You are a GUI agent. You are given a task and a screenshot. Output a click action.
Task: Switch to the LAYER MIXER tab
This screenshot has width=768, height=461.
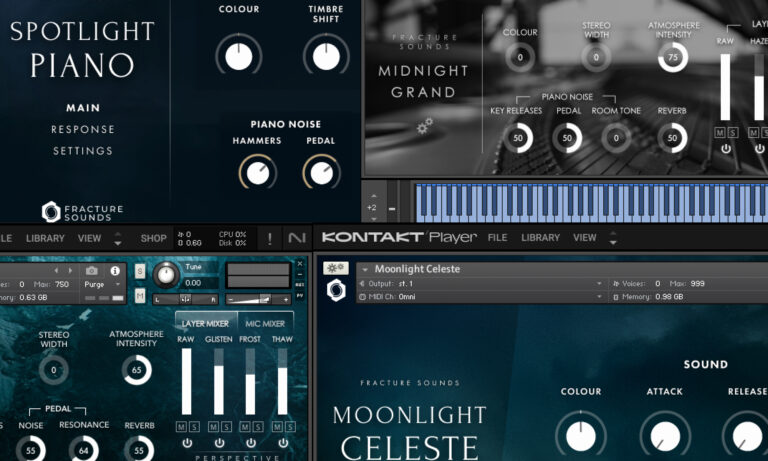(x=206, y=323)
